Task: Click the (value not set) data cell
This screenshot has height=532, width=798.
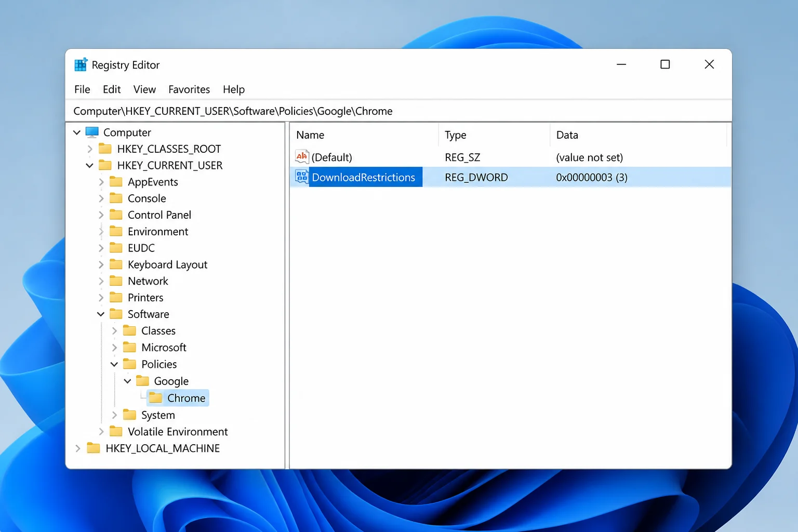Action: click(589, 157)
